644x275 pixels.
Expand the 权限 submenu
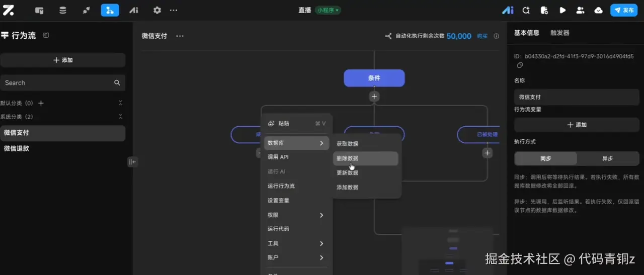point(296,215)
